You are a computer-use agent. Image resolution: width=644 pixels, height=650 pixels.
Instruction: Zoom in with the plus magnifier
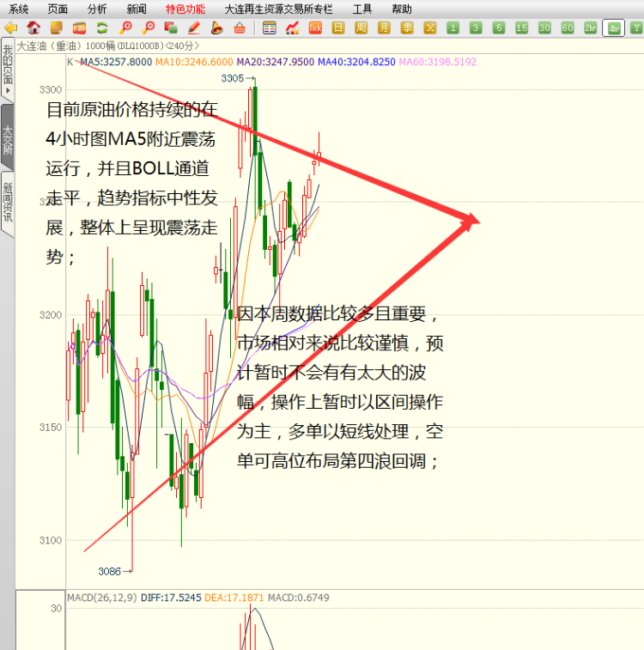tap(125, 28)
